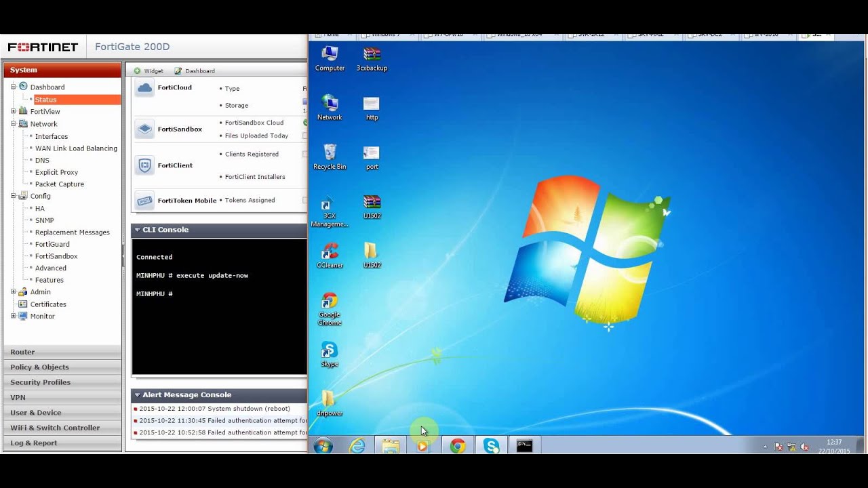Screen dimensions: 868x488
Task: Open the Router menu section
Action: (x=62, y=352)
